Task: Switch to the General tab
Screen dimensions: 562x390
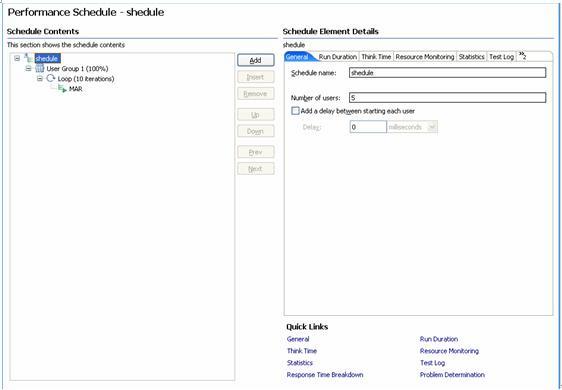Action: (297, 57)
